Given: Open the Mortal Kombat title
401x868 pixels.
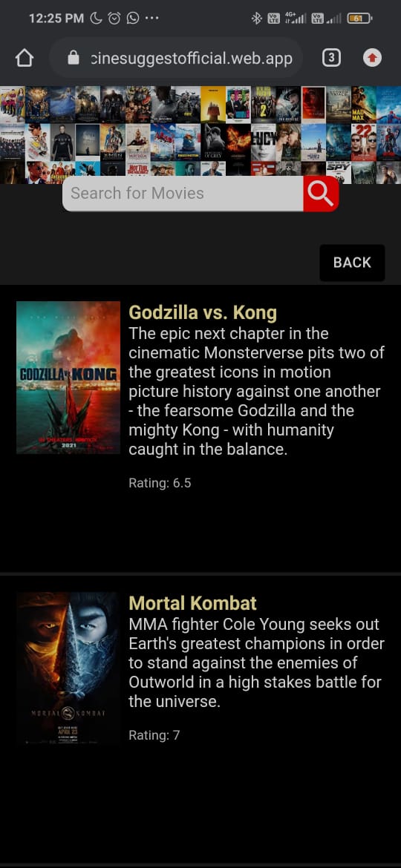Looking at the screenshot, I should point(193,603).
